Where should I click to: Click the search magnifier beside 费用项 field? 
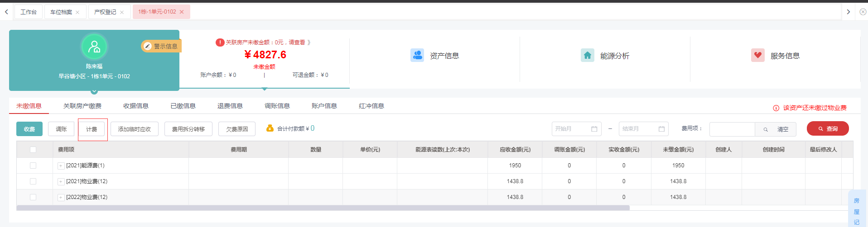[766, 129]
